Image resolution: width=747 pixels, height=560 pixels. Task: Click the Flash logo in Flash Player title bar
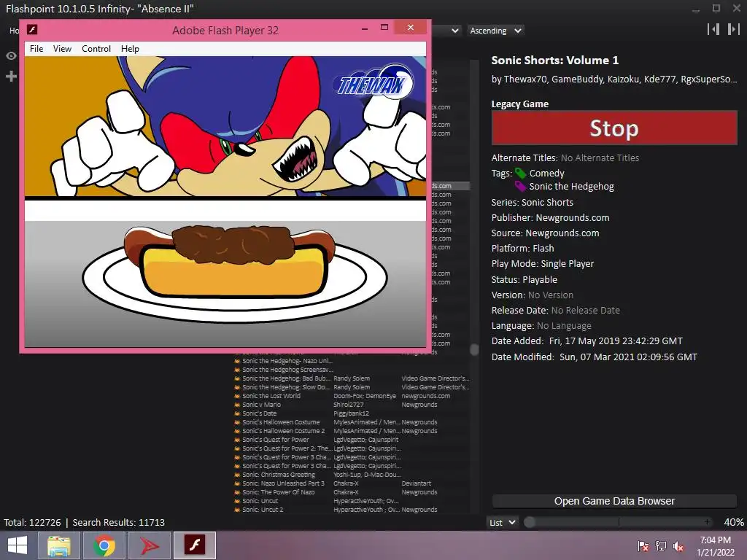tap(32, 29)
